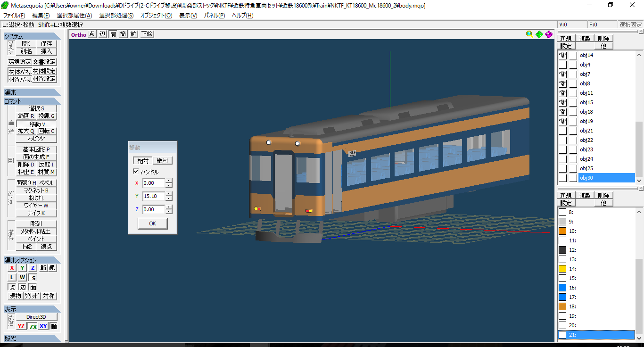Open the オブジェクト menu
Image resolution: width=644 pixels, height=347 pixels.
tap(156, 16)
